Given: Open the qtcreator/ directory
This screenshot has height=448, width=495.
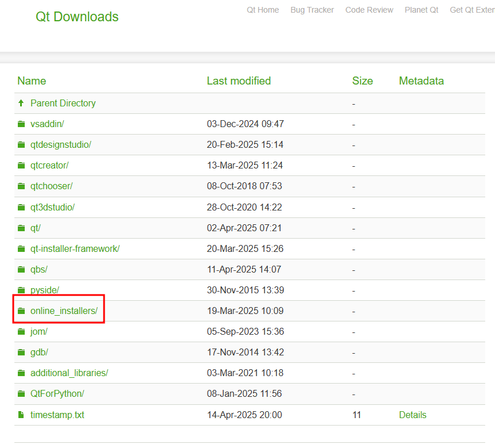Looking at the screenshot, I should [49, 166].
